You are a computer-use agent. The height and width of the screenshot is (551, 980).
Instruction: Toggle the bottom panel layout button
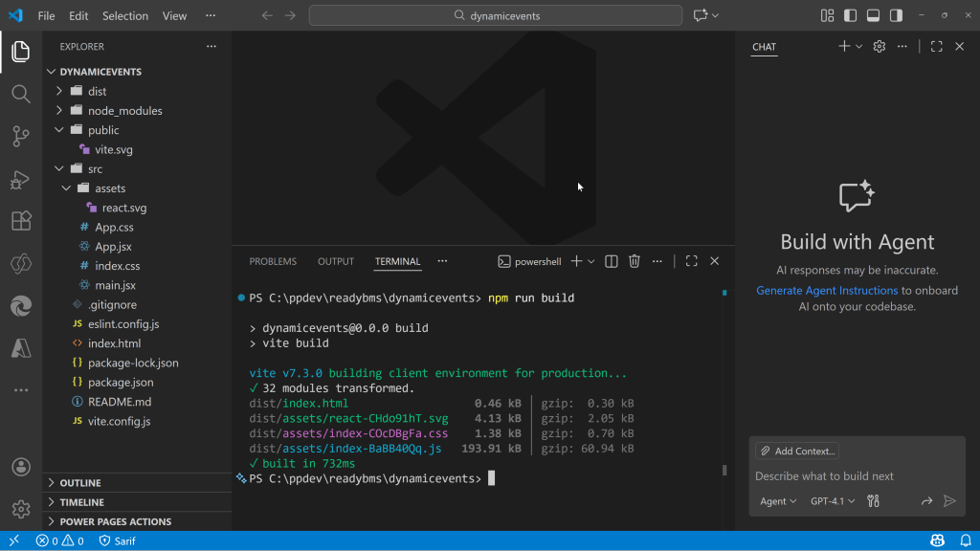click(x=873, y=15)
